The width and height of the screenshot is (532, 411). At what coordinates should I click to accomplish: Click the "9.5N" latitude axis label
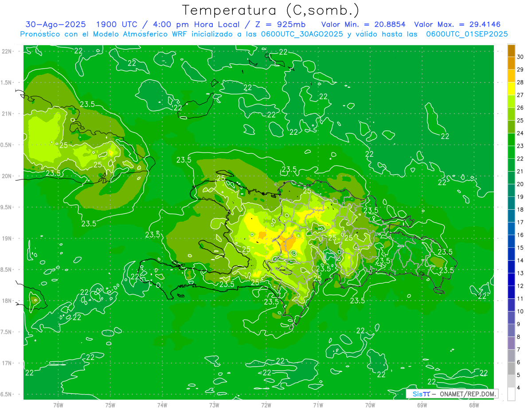tap(7, 207)
